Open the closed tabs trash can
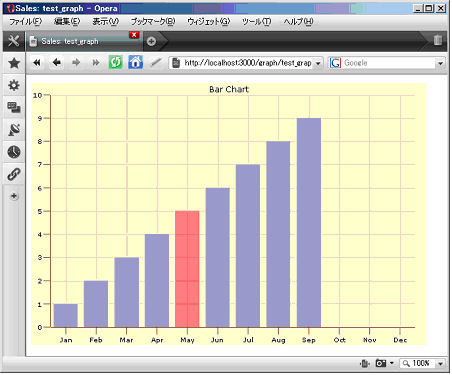This screenshot has width=452, height=375. pyautogui.click(x=438, y=40)
